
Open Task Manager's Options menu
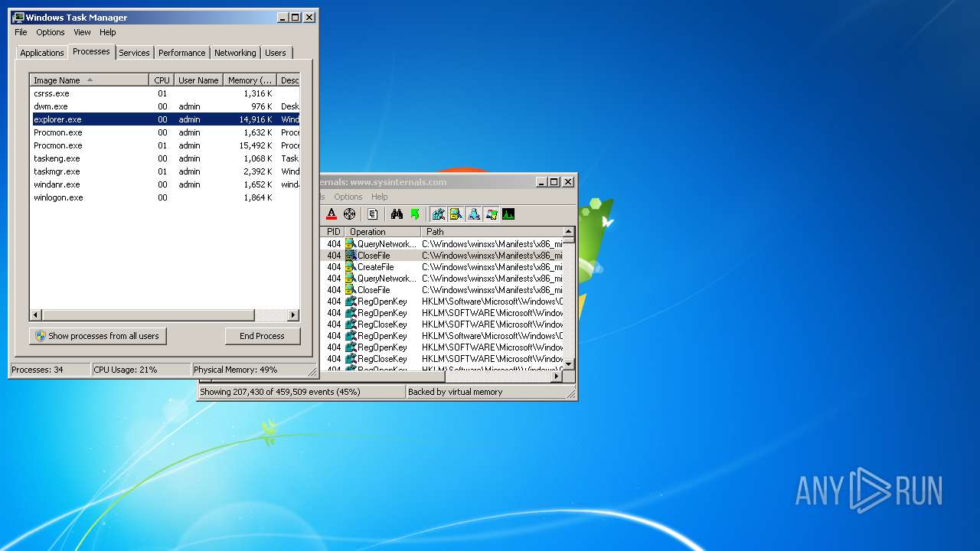coord(51,32)
